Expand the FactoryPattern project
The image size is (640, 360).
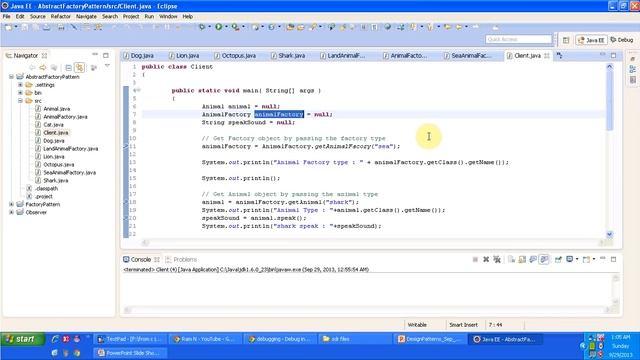click(x=11, y=204)
